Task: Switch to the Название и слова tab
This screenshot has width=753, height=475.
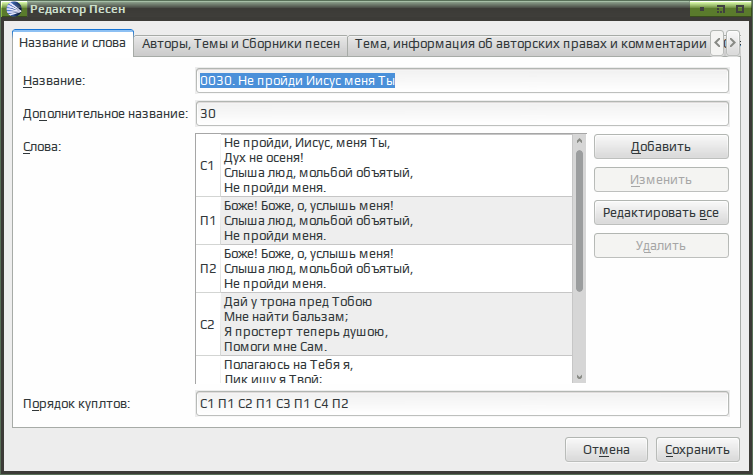Action: pos(73,43)
